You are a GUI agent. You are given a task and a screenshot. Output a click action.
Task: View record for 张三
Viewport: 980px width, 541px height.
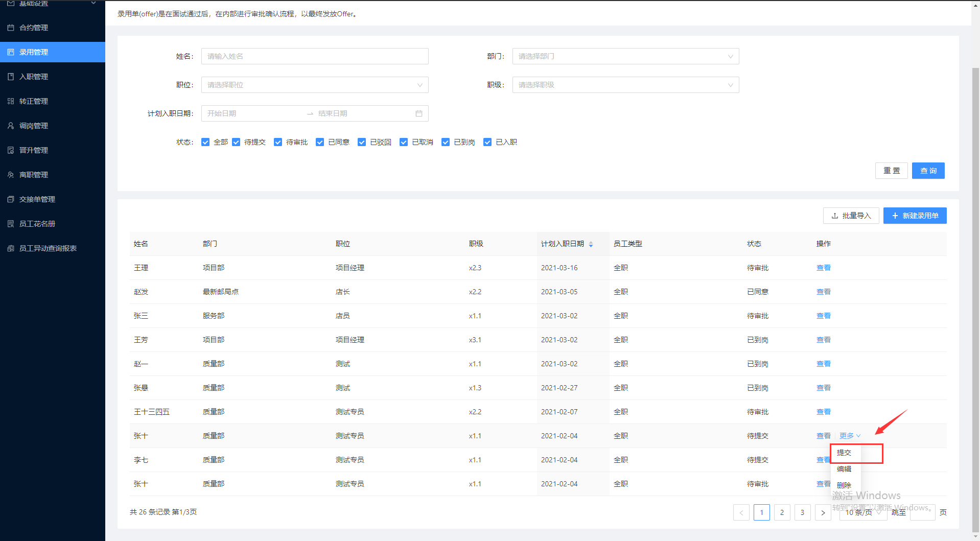coord(824,316)
